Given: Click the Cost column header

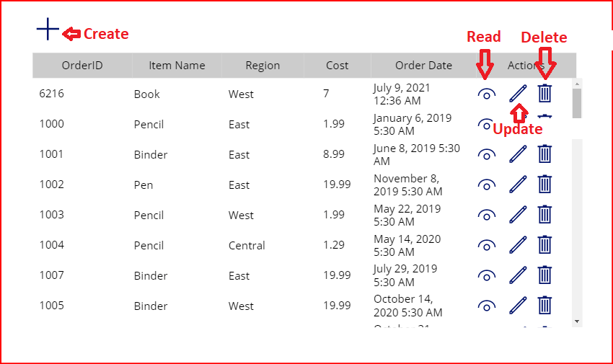Looking at the screenshot, I should (337, 66).
